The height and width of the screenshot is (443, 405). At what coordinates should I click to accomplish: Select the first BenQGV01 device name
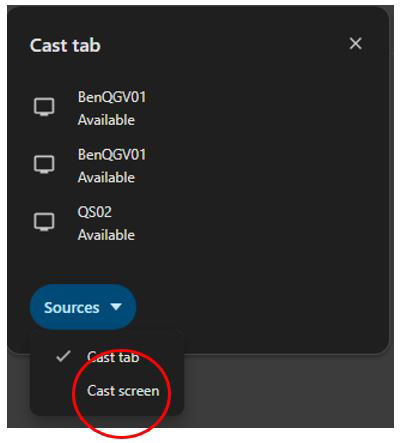pos(112,97)
